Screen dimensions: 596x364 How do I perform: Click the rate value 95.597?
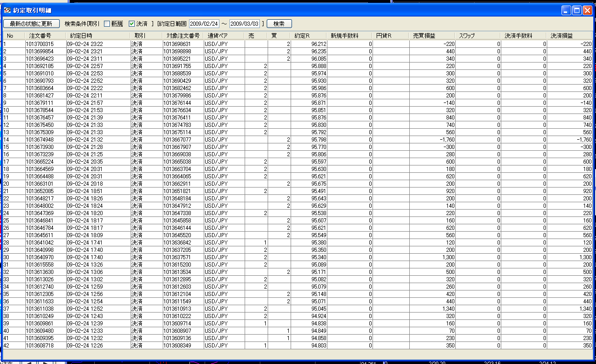click(319, 162)
